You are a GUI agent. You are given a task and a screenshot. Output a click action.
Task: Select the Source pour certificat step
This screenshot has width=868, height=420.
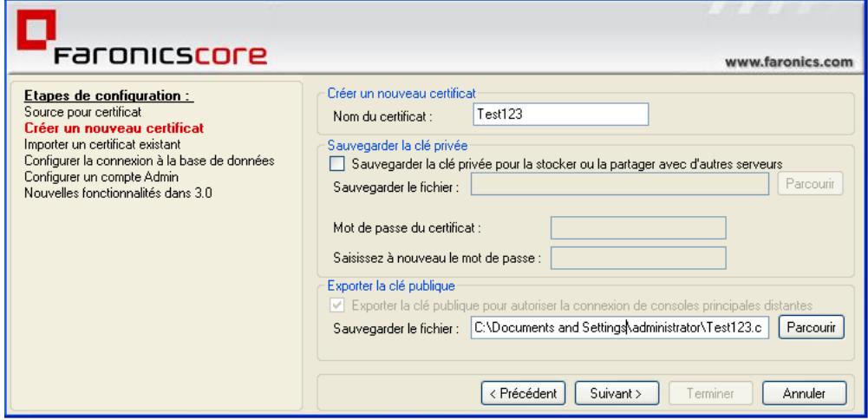pyautogui.click(x=83, y=112)
